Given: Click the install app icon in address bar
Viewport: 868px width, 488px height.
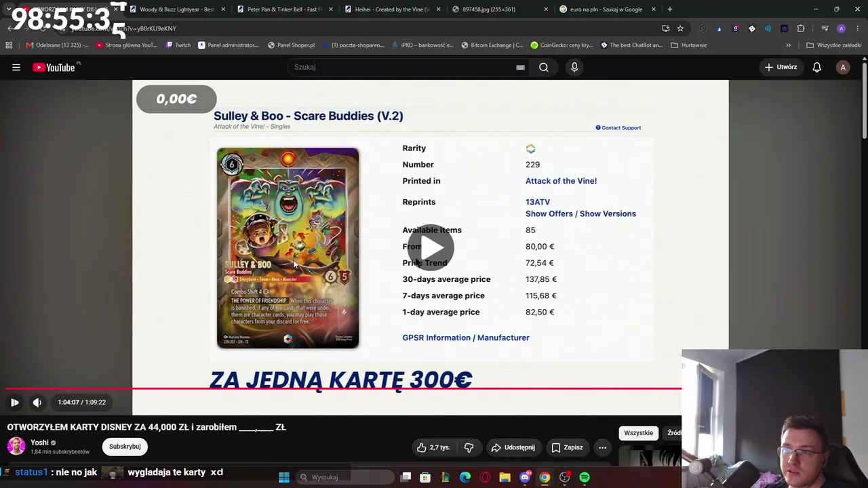Looking at the screenshot, I should tap(665, 28).
